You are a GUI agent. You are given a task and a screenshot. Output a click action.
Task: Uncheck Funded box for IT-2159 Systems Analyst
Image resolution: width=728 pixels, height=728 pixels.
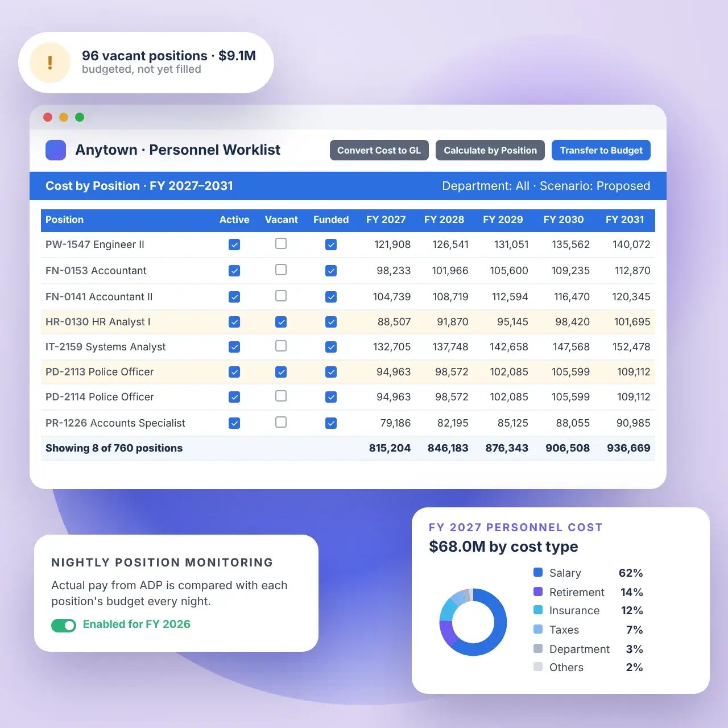(x=331, y=347)
